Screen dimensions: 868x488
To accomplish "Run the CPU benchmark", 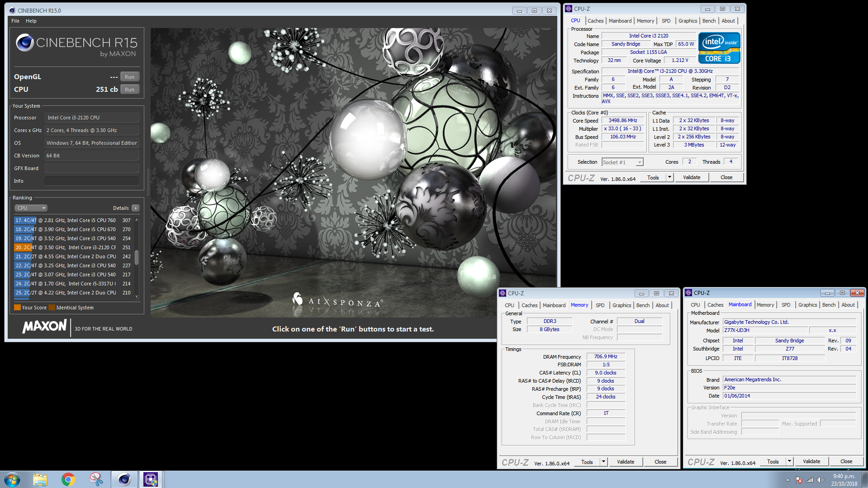I will point(130,90).
